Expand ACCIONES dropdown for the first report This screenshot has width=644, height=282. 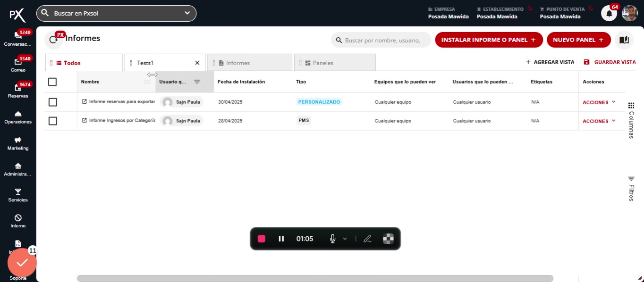599,102
